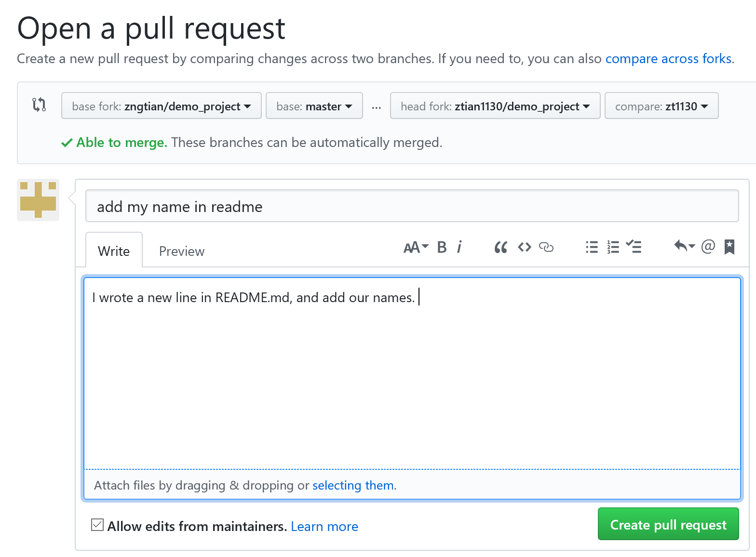The width and height of the screenshot is (756, 557).
Task: Insert code with angle brackets icon
Action: tap(525, 247)
